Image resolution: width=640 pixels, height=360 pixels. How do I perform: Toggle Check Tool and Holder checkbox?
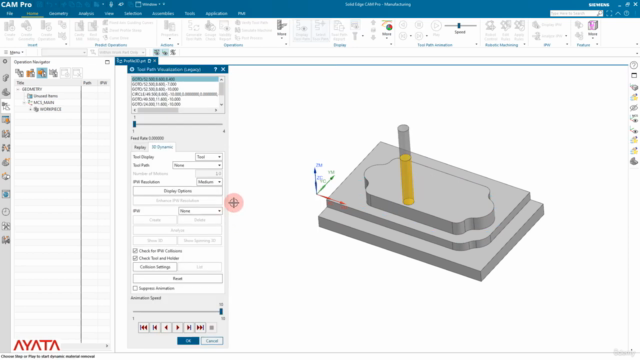(135, 258)
